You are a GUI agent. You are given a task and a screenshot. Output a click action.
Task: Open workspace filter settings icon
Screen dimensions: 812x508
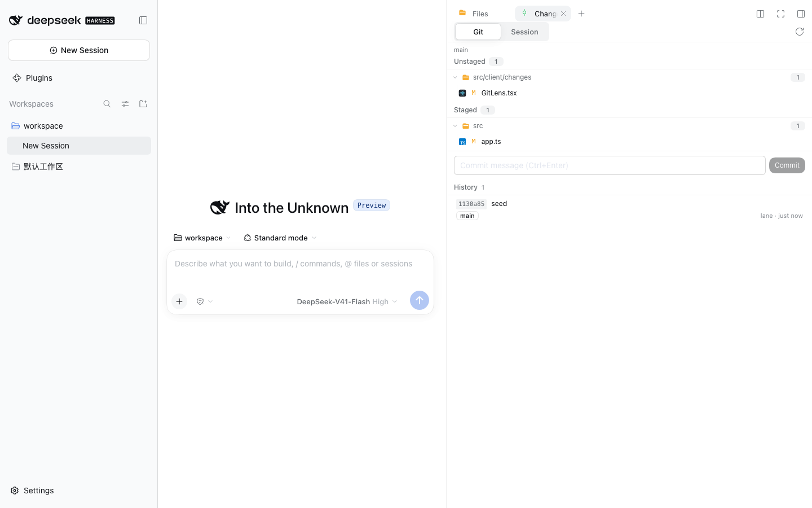click(x=125, y=104)
